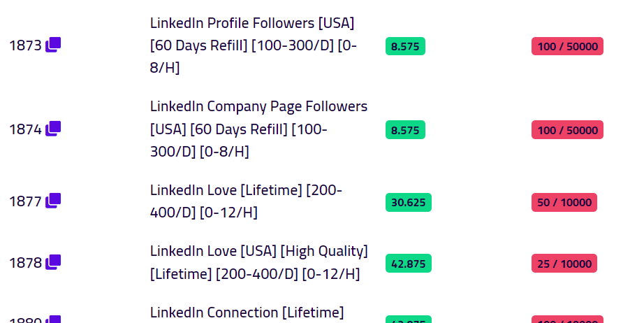
Task: Click the 8.575 price badge for Profile Followers
Action: [x=405, y=47]
